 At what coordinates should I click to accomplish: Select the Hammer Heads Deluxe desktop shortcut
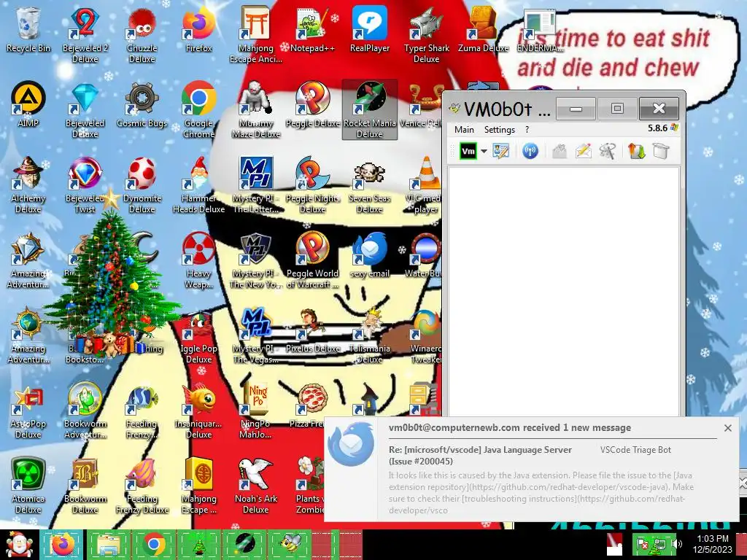pos(198,184)
